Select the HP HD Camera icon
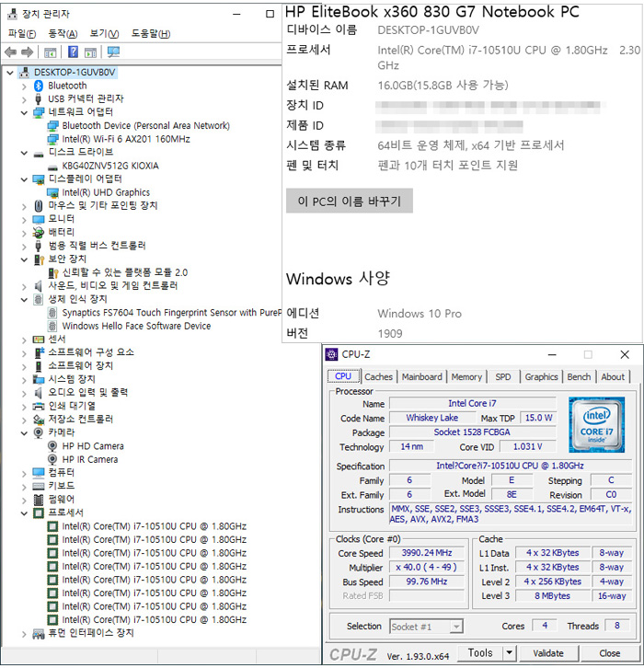Viewport: 644px width, 668px height. pos(52,446)
